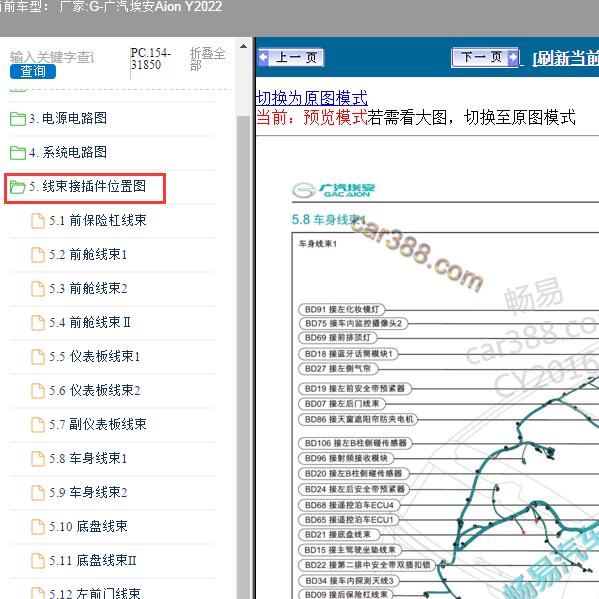Click connector label BD34 接车内探测天线3
The height and width of the screenshot is (599, 599).
349,581
